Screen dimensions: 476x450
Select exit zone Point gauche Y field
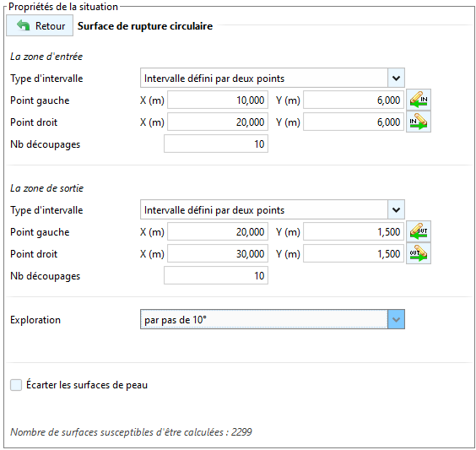(354, 231)
